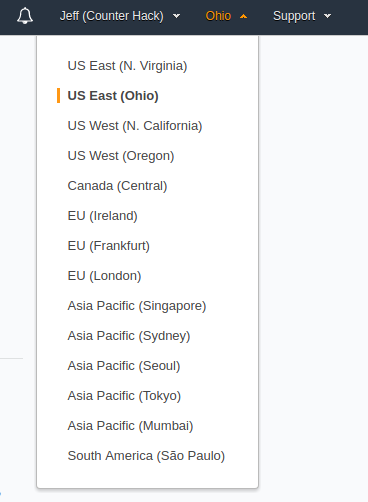Select the US East (Ohio) region
The width and height of the screenshot is (368, 502).
coord(113,96)
